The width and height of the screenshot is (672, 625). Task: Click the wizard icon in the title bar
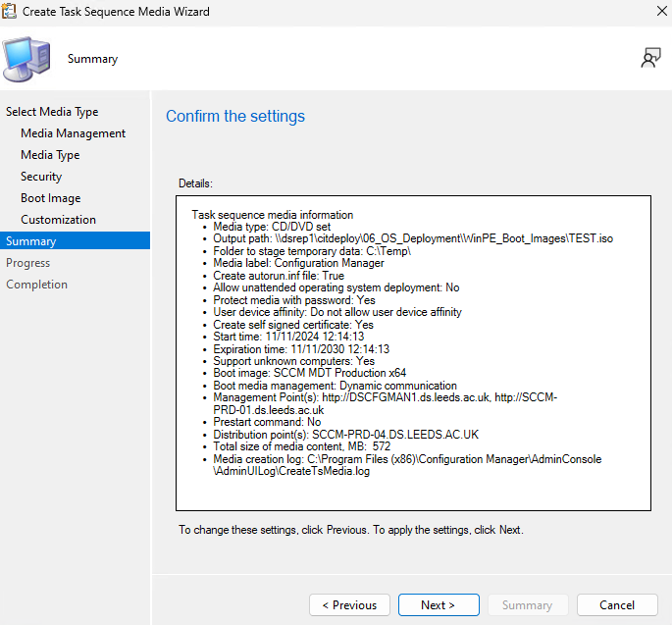12,12
